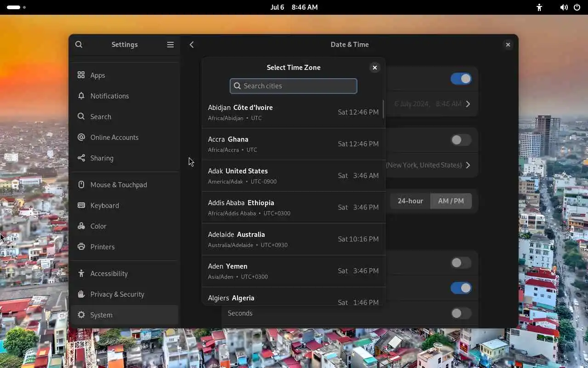Image resolution: width=588 pixels, height=368 pixels.
Task: Open the clock in top bar
Action: point(294,7)
